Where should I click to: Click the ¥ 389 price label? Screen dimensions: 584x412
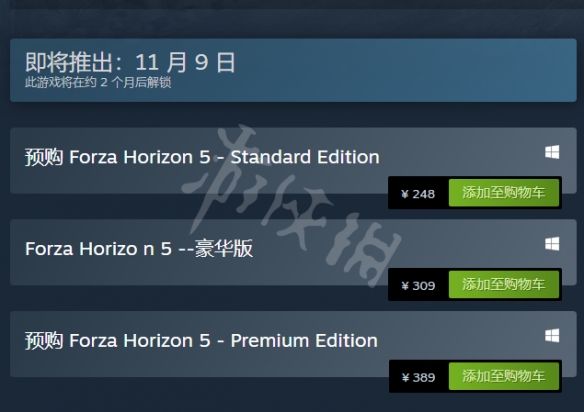click(x=418, y=377)
